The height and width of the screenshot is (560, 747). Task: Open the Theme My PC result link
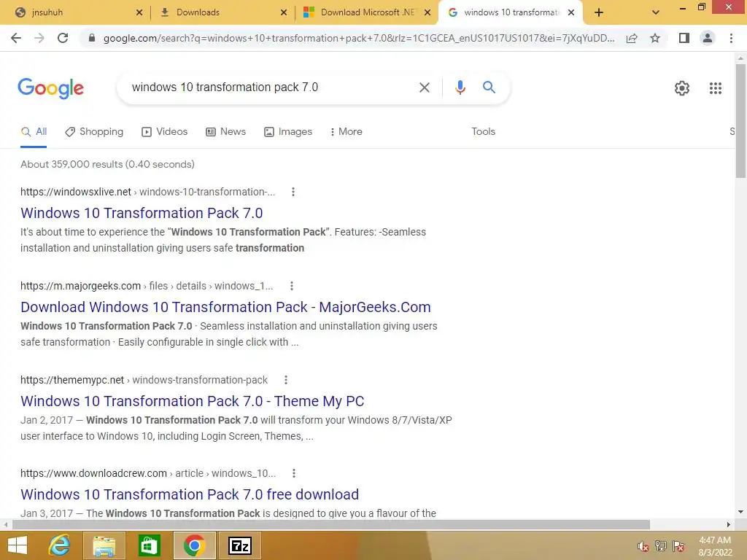pos(192,401)
